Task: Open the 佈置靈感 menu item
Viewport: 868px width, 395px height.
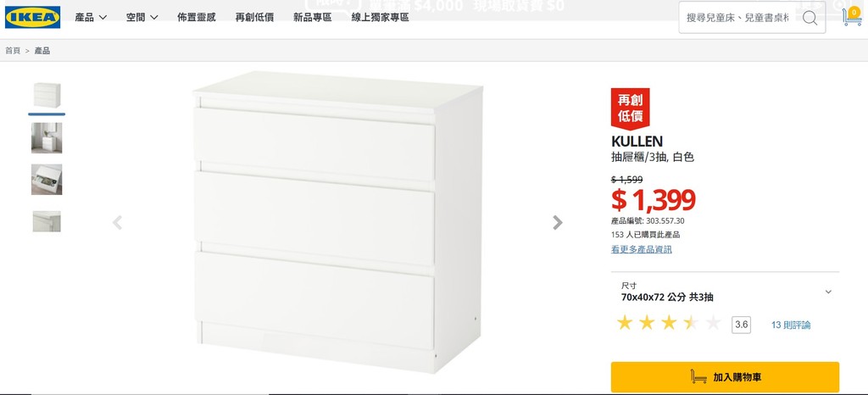Action: tap(197, 17)
